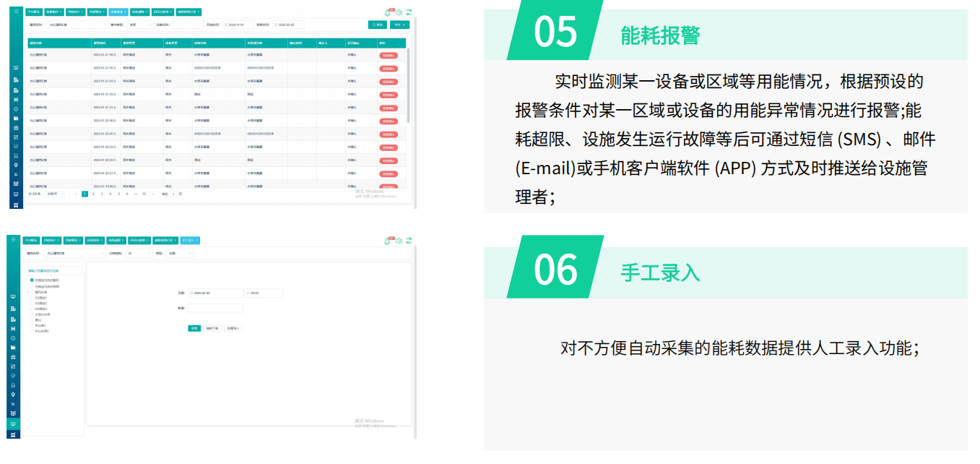This screenshot has height=464, width=980.
Task: Check the 测试3 meter tree checkbox
Action: tap(32, 309)
